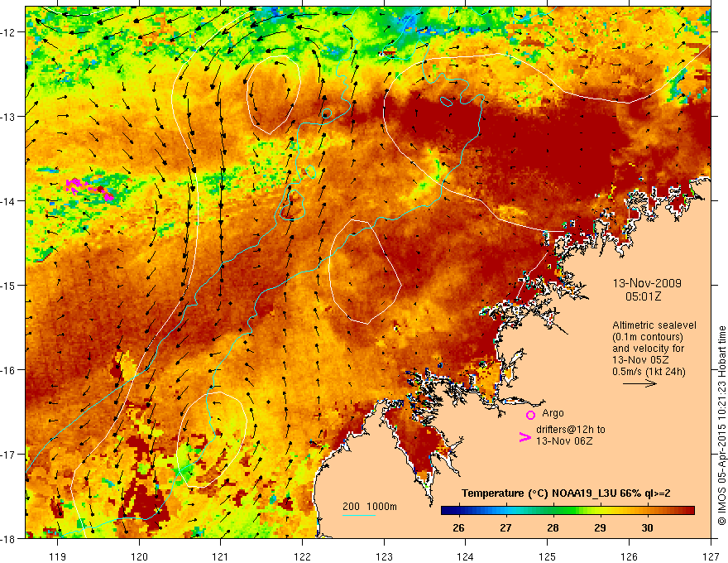Viewport: 728px width, 563px height.
Task: Click the color bar tick label 26
Action: click(458, 527)
